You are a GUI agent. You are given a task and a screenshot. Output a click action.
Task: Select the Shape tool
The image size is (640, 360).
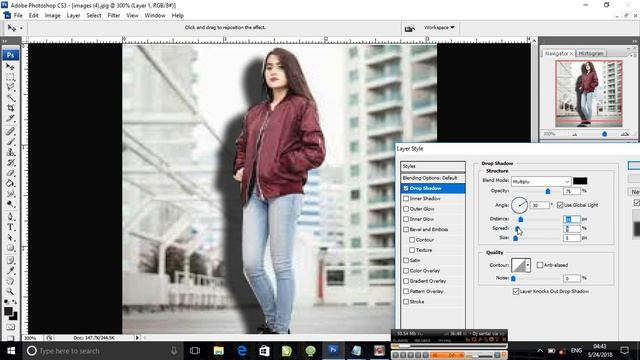click(10, 248)
